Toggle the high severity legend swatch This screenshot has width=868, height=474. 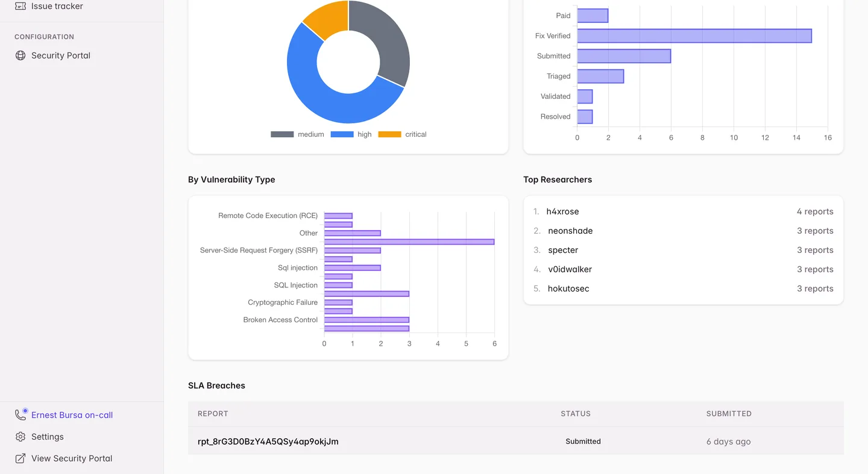[342, 134]
